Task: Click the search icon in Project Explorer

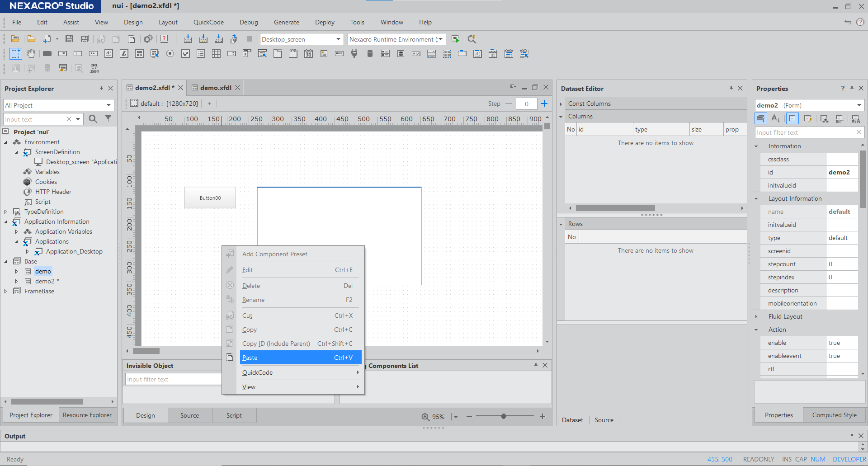Action: 93,119
